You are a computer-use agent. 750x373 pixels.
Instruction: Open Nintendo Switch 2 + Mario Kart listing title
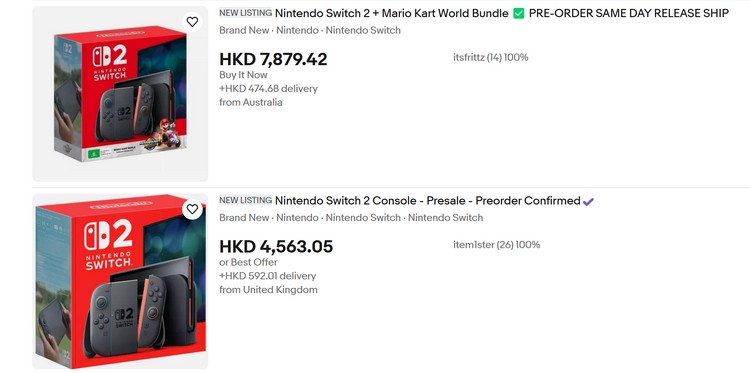click(502, 13)
